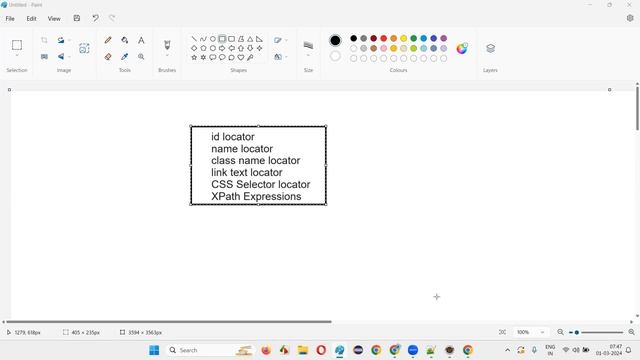Click the Save icon in title bar
640x360 pixels.
(77, 18)
